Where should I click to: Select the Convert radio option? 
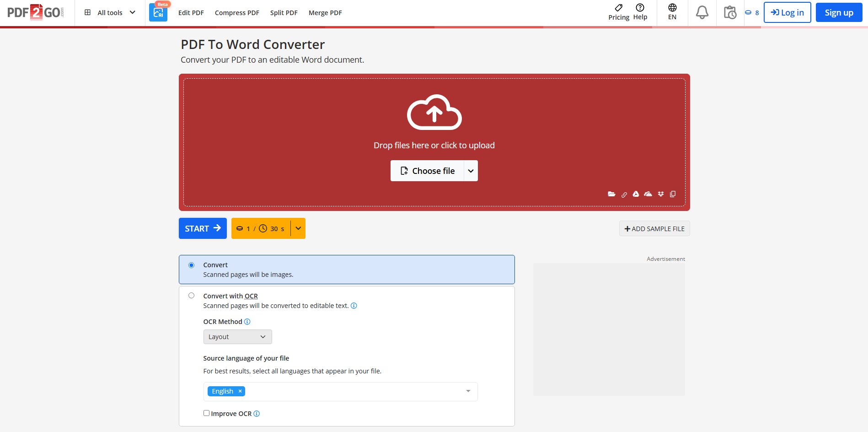click(x=192, y=265)
